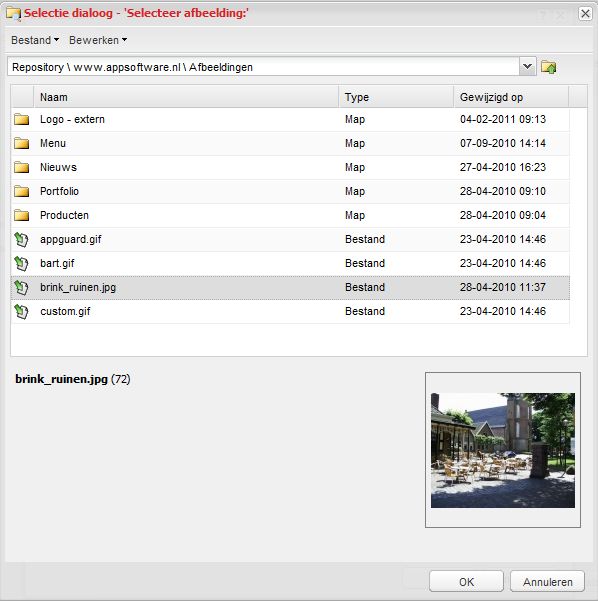Confirm selection with the OK button
This screenshot has height=601, width=598.
[x=466, y=581]
